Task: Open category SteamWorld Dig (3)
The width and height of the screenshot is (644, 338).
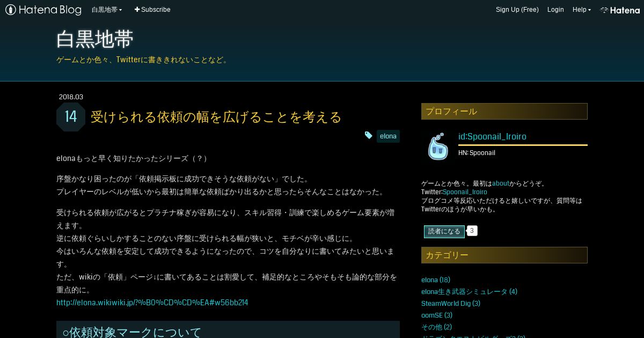Action: [451, 304]
